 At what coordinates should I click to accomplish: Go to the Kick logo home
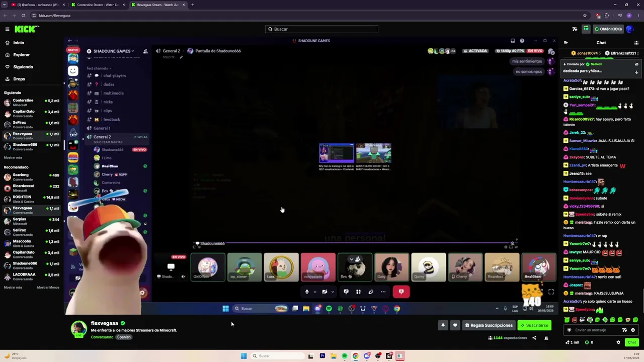(x=27, y=29)
